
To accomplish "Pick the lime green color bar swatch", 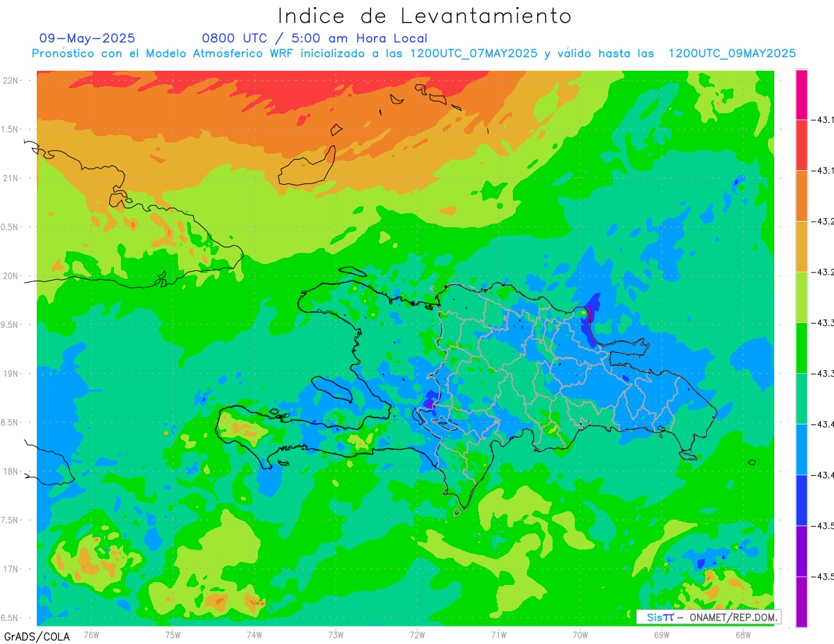I will 801,297.
